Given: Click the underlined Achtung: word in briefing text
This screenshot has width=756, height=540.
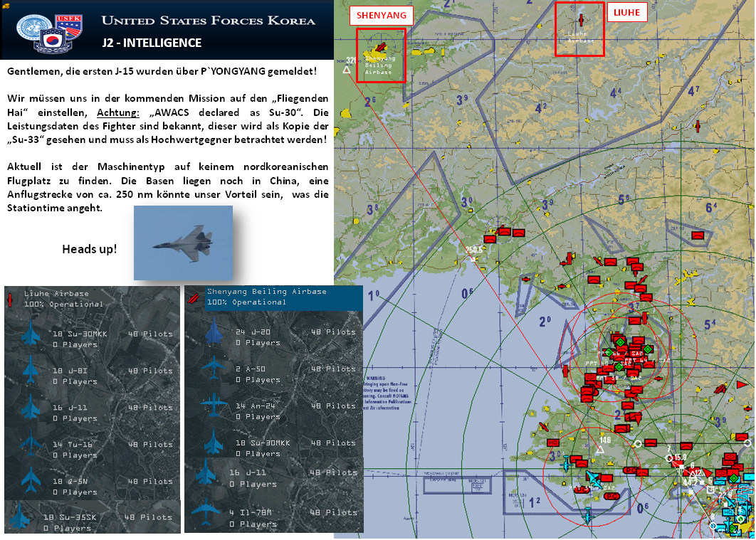Looking at the screenshot, I should (x=118, y=112).
